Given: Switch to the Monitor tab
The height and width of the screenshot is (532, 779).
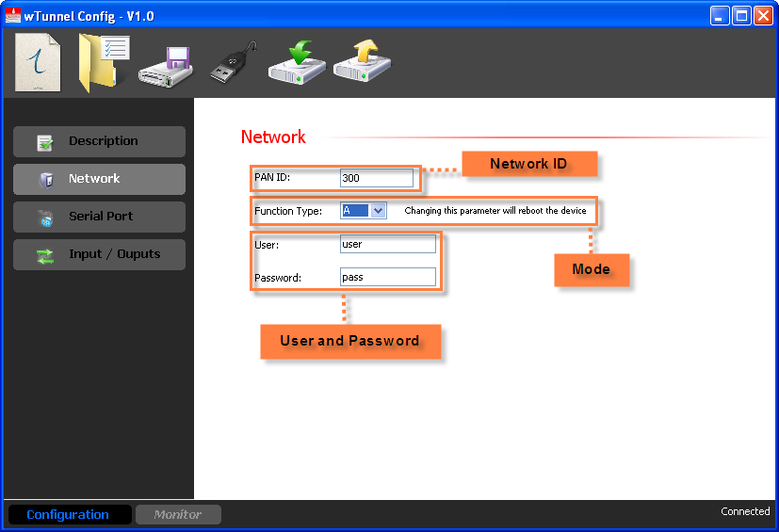Looking at the screenshot, I should (178, 514).
